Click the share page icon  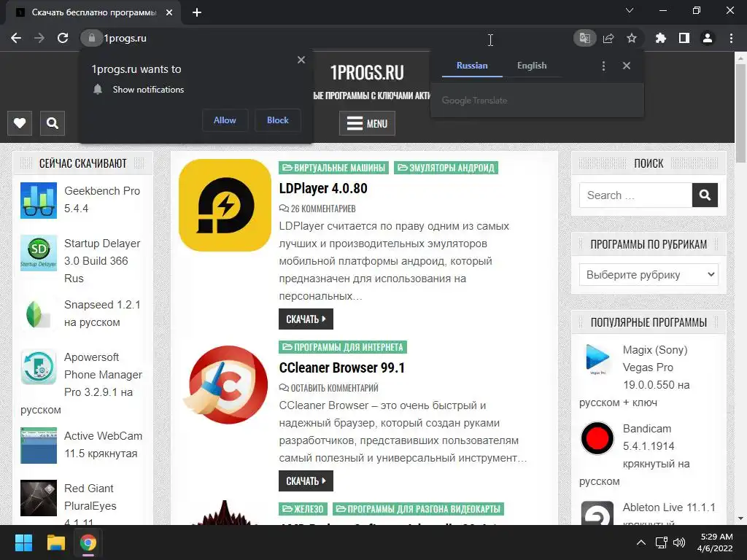coord(608,38)
